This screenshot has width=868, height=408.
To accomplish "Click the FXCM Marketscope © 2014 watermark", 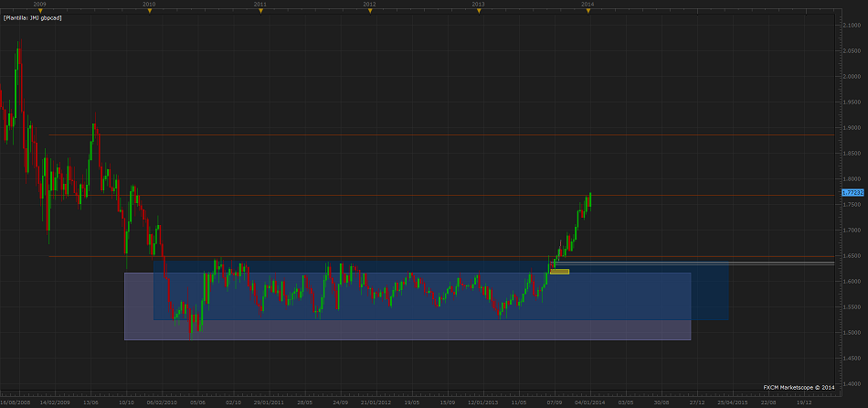I will (799, 387).
